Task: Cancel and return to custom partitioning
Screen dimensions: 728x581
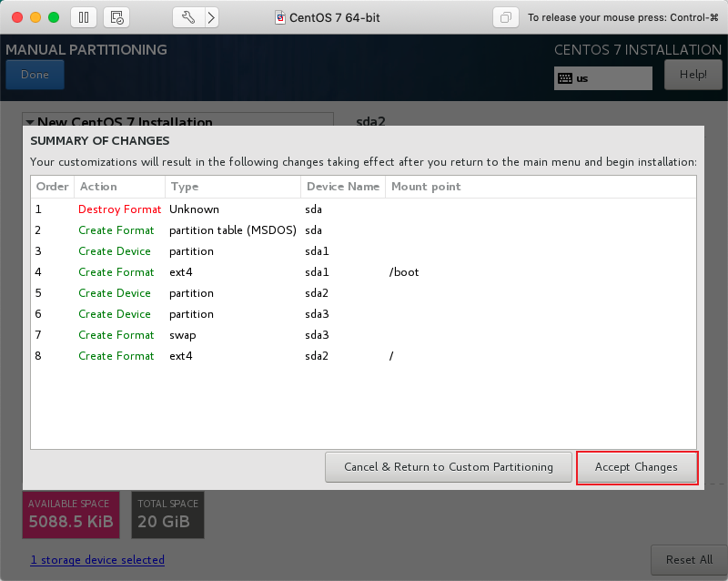Action: [x=449, y=467]
